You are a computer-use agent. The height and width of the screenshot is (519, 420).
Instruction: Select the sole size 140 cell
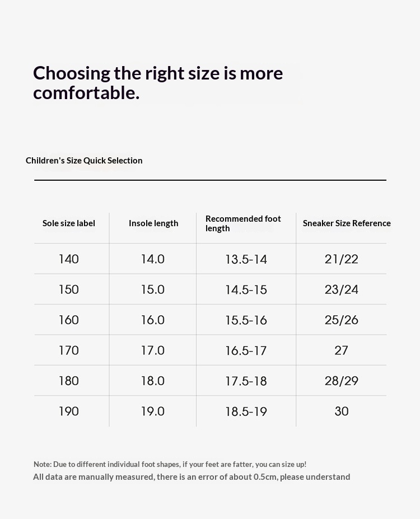tap(69, 259)
